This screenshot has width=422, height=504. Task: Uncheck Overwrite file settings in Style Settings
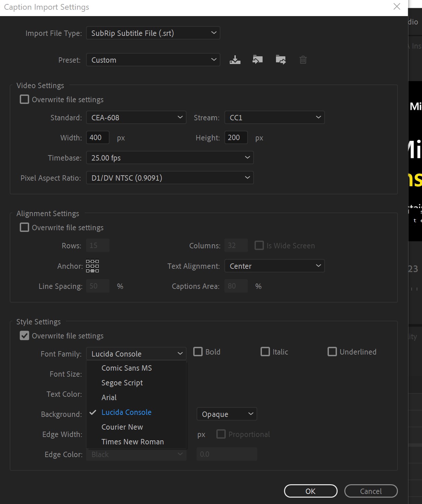(24, 335)
